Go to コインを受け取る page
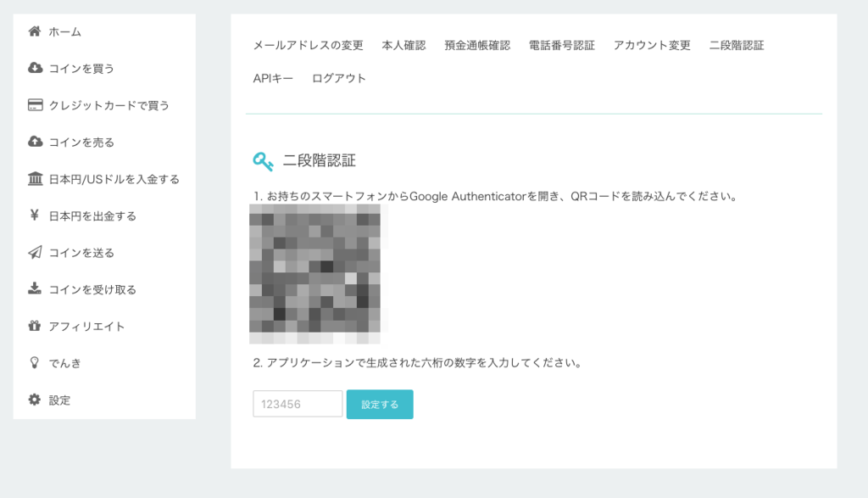Image resolution: width=868 pixels, height=498 pixels. pos(92,289)
